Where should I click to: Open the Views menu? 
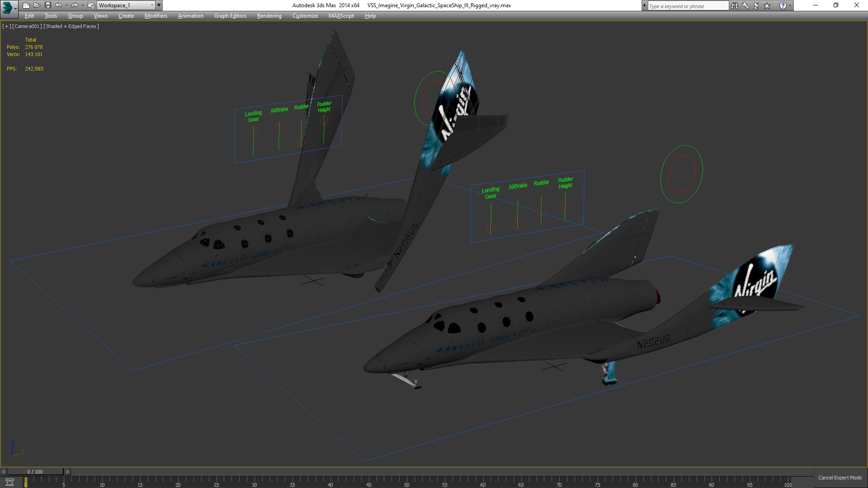click(100, 16)
